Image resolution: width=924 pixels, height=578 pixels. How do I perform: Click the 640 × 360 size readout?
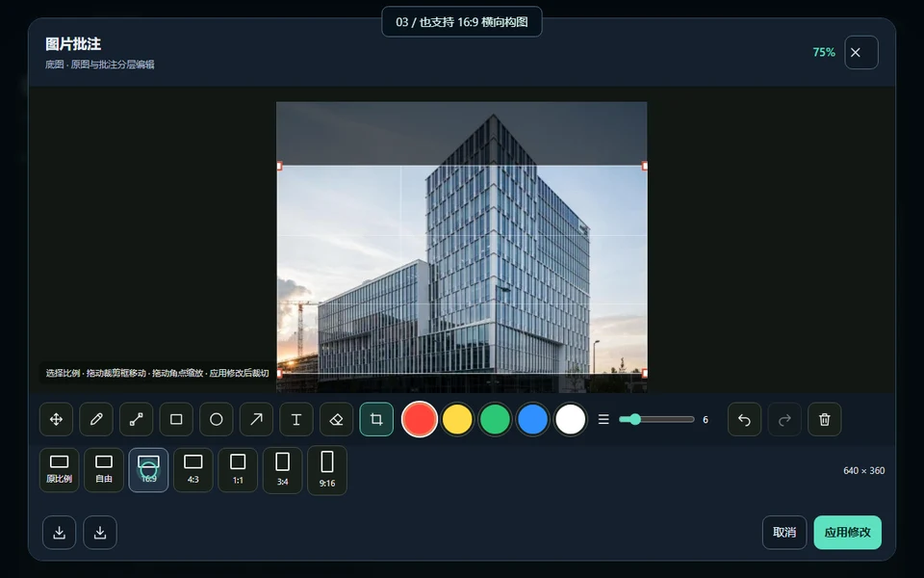(864, 471)
